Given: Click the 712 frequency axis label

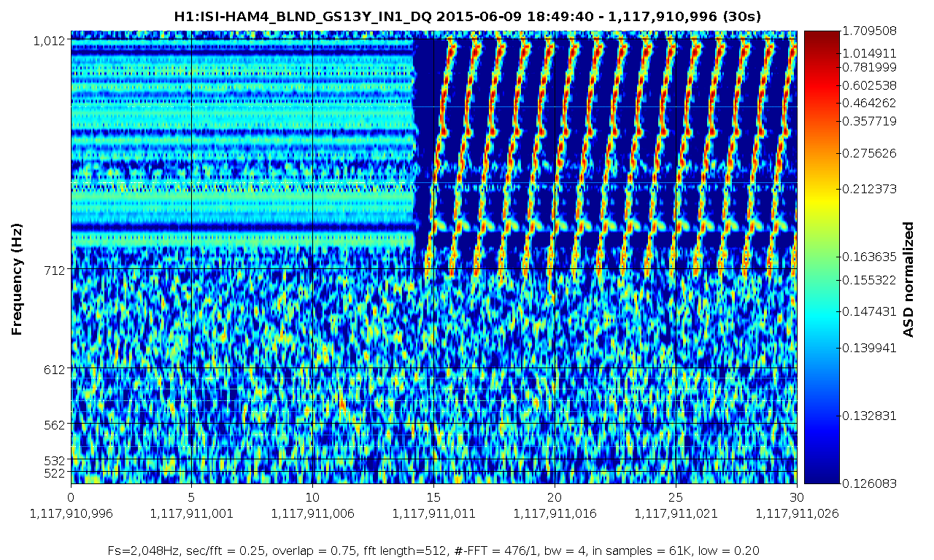Looking at the screenshot, I should 55,270.
